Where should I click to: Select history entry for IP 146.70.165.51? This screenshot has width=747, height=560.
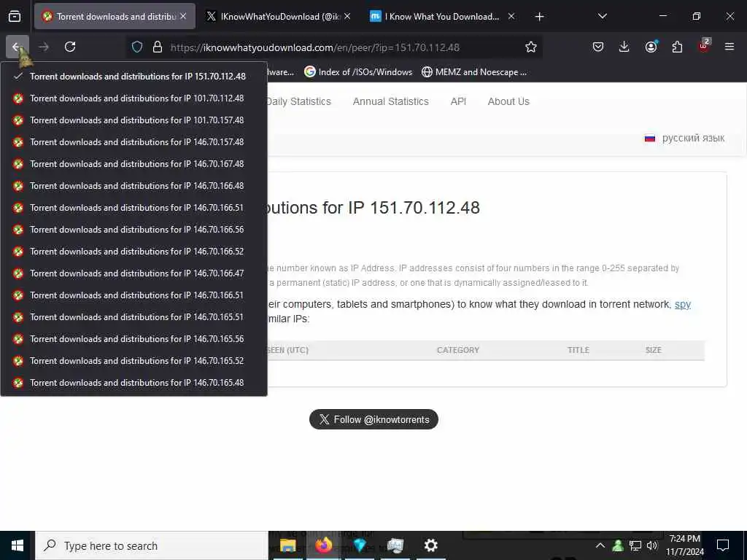134,317
